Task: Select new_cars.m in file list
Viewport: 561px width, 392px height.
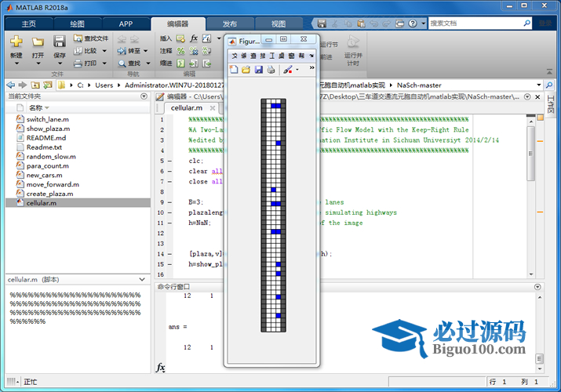Action: [45, 175]
